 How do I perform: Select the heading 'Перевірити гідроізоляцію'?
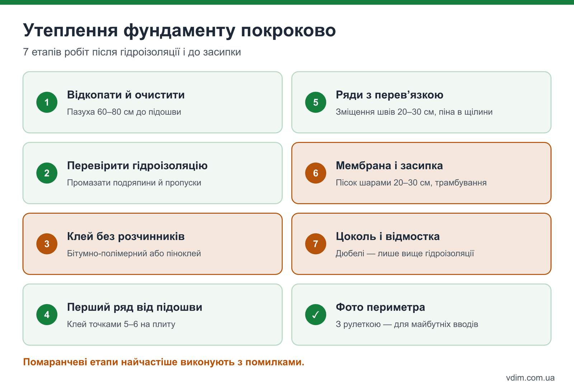(x=137, y=166)
